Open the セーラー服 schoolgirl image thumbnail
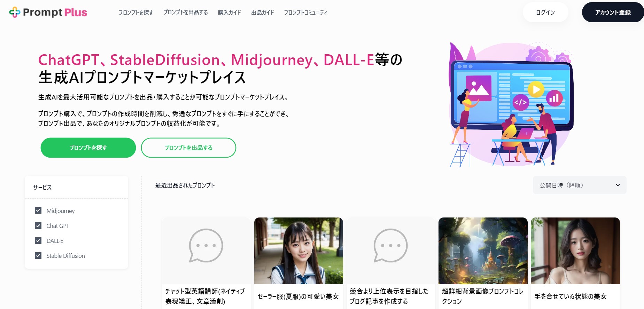The image size is (644, 309). coord(298,251)
